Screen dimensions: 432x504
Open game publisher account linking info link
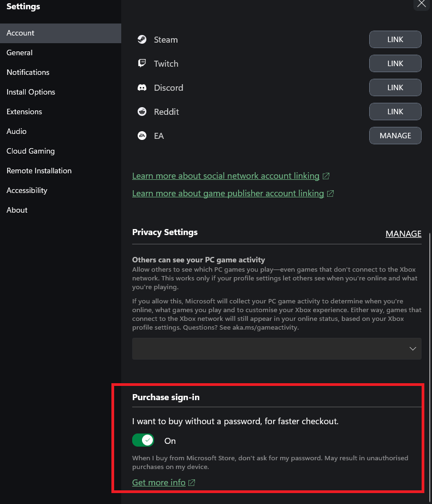click(228, 194)
